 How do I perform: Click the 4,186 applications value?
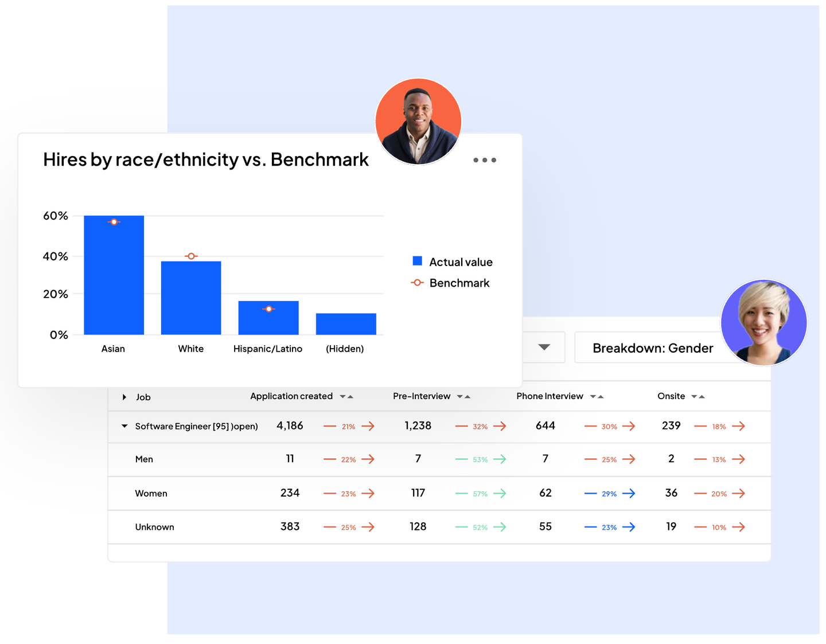pyautogui.click(x=290, y=426)
